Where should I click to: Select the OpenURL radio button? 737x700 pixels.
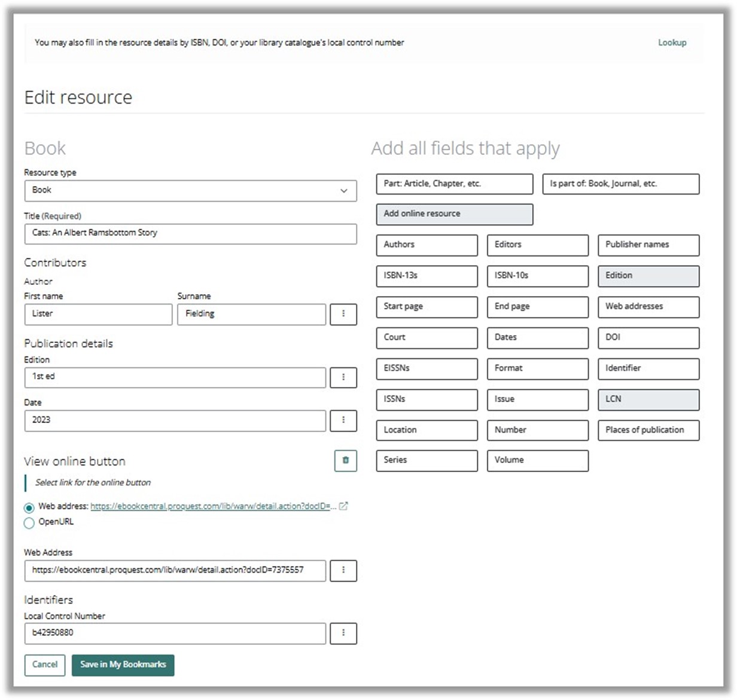click(x=28, y=522)
